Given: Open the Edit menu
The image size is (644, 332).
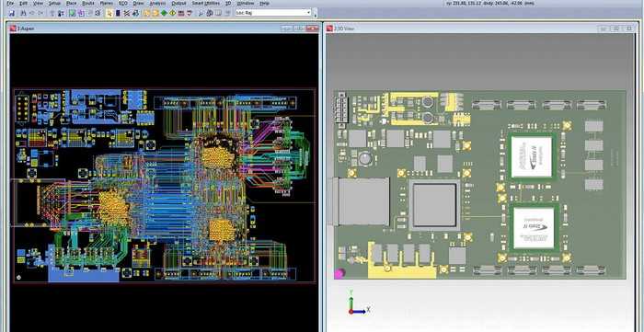Looking at the screenshot, I should (x=23, y=4).
